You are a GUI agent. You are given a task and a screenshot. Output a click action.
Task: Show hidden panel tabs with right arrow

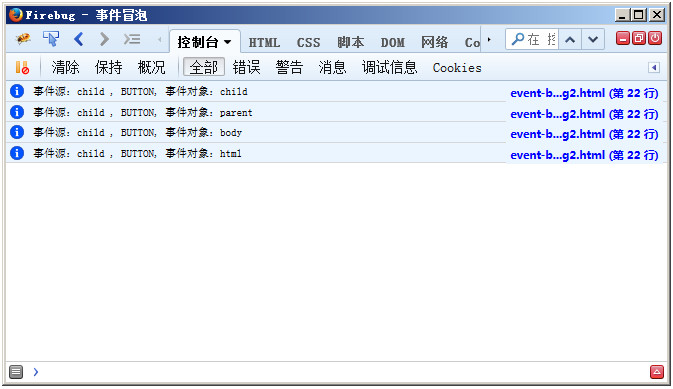[x=489, y=40]
